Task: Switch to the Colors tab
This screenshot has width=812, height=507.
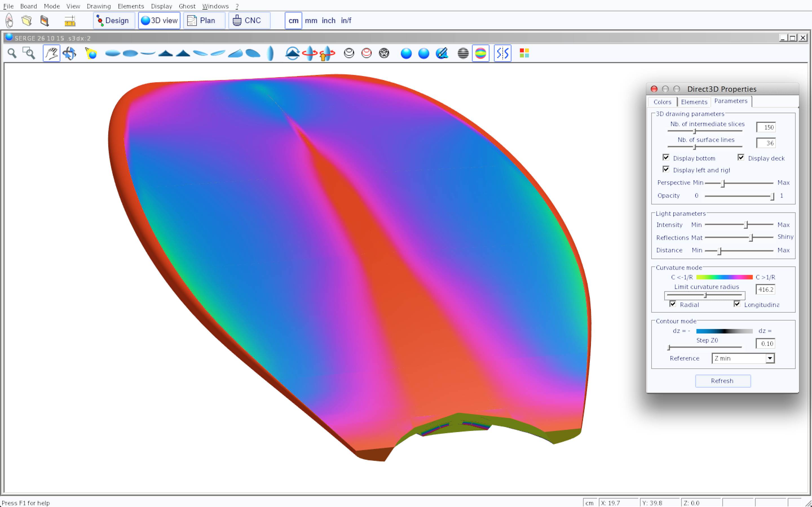Action: [662, 102]
